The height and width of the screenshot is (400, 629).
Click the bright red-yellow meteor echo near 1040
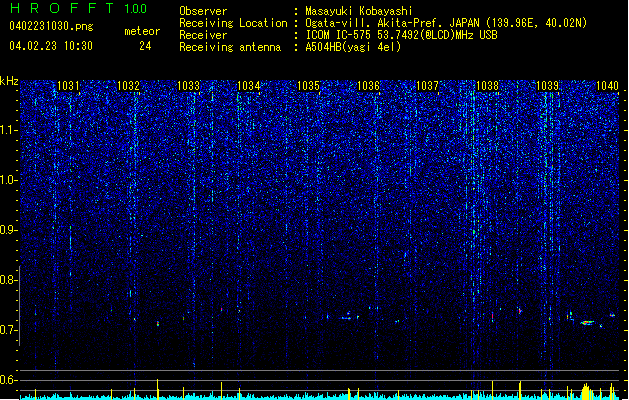[x=588, y=322]
